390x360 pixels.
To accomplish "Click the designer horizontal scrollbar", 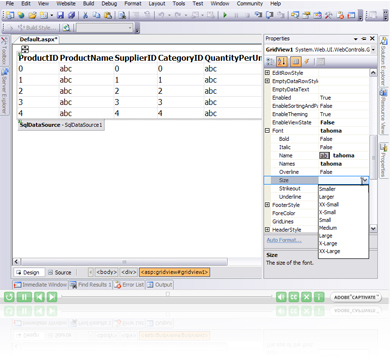I will [x=123, y=262].
